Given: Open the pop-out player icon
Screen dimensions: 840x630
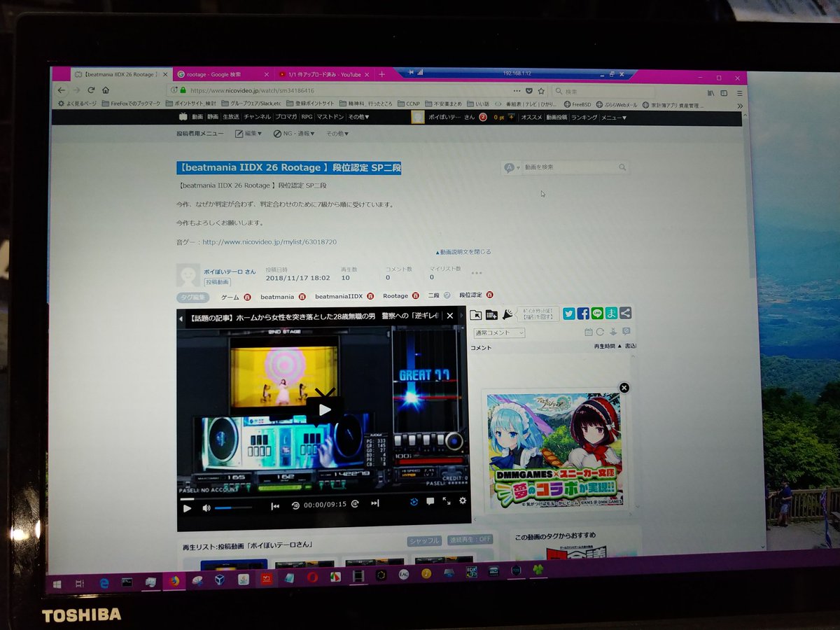Looking at the screenshot, I should (x=476, y=315).
